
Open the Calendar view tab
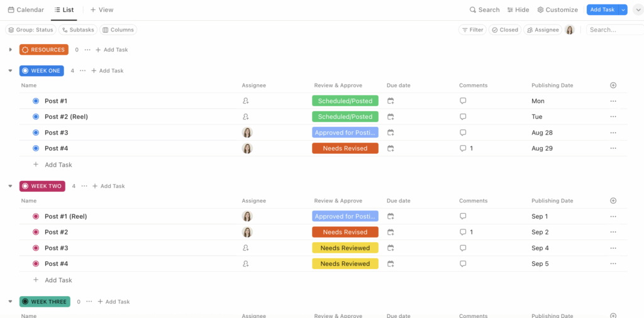(26, 10)
